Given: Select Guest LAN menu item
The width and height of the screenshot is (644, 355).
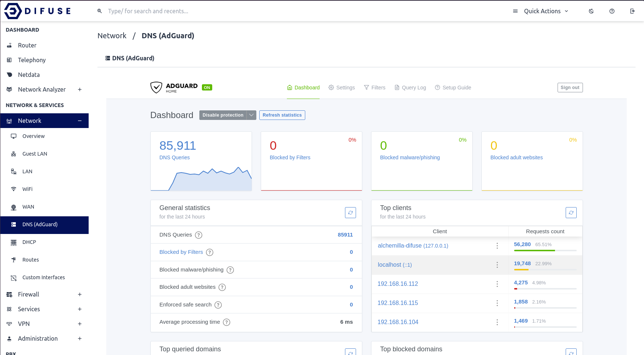Looking at the screenshot, I should (35, 154).
